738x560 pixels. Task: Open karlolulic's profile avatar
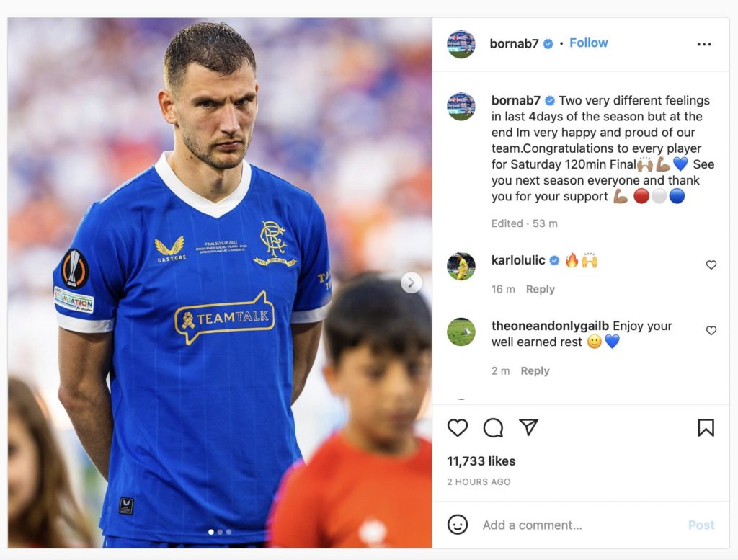pos(461,266)
